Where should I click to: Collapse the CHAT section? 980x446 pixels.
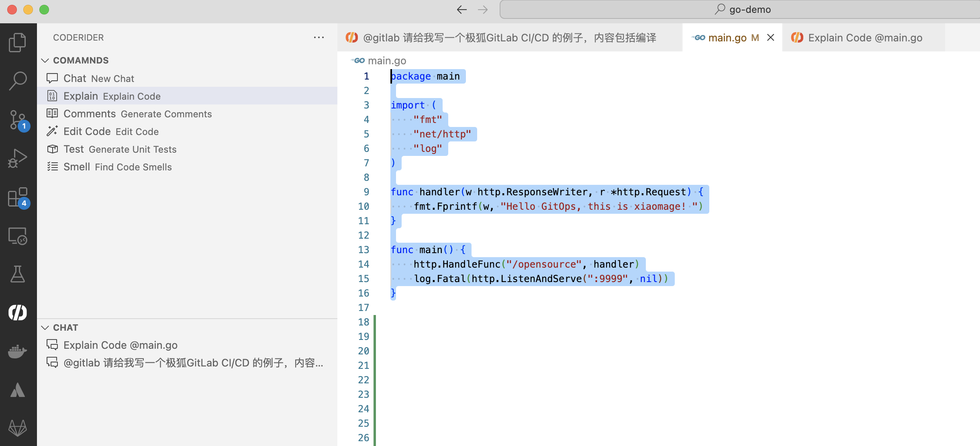(45, 327)
